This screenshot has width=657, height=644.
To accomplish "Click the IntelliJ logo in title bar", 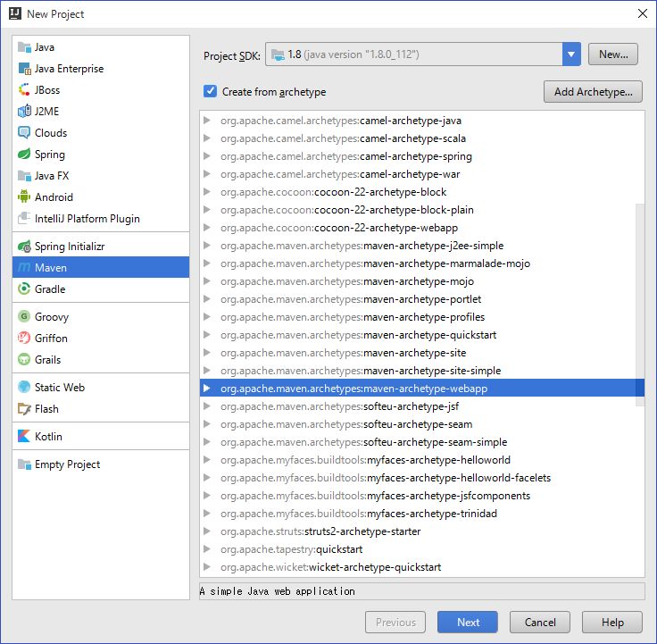I will [15, 13].
